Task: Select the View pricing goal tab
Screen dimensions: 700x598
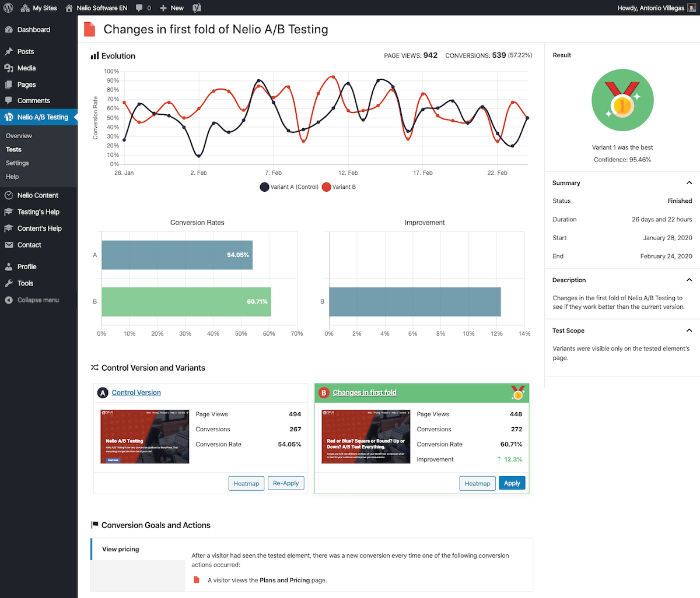Action: click(137, 549)
